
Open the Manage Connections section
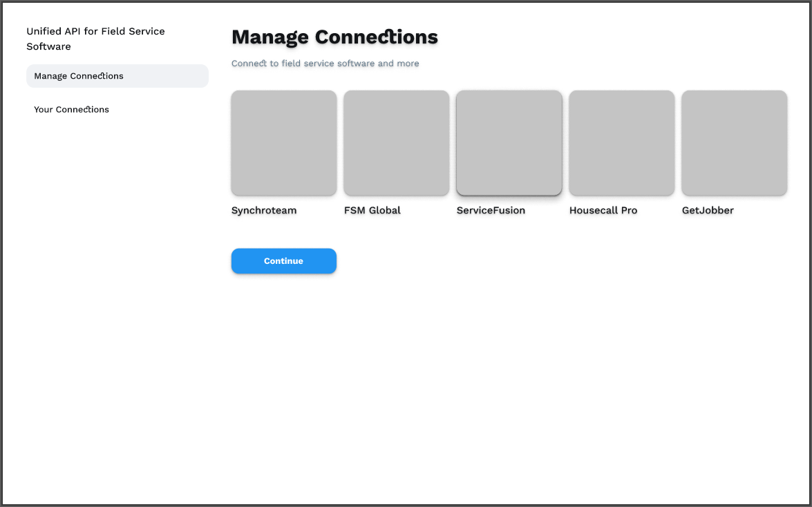(x=117, y=76)
